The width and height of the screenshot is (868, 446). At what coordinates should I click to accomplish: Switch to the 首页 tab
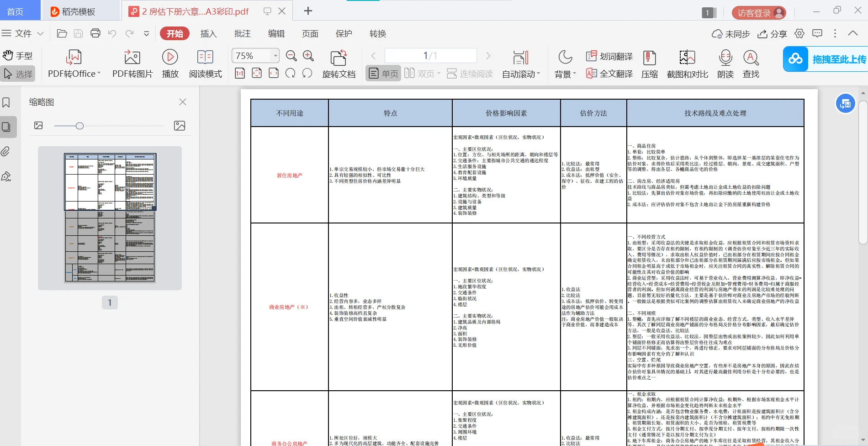[x=15, y=11]
